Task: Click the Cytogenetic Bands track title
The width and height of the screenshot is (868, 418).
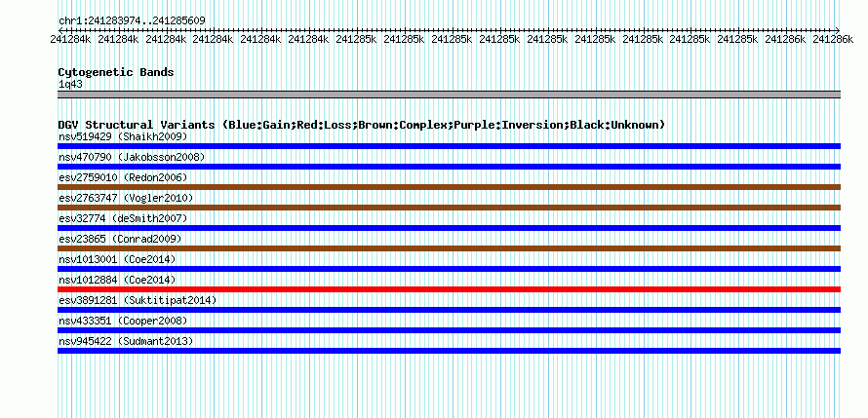Action: tap(116, 72)
